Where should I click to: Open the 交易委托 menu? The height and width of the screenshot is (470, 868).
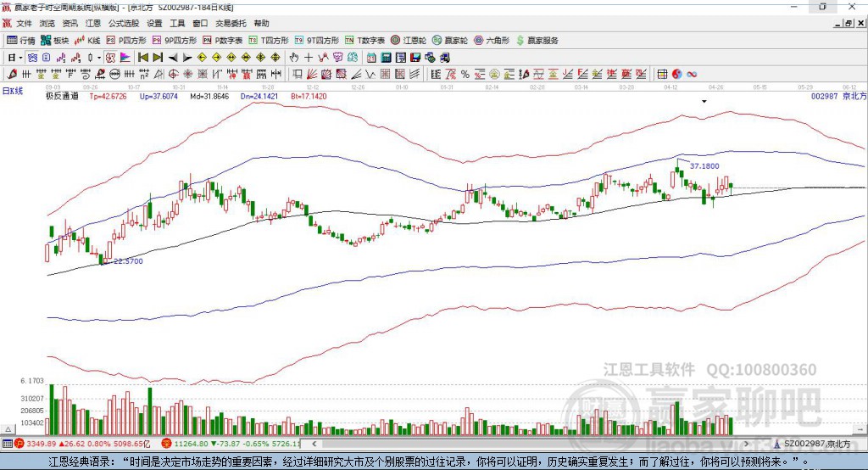231,23
